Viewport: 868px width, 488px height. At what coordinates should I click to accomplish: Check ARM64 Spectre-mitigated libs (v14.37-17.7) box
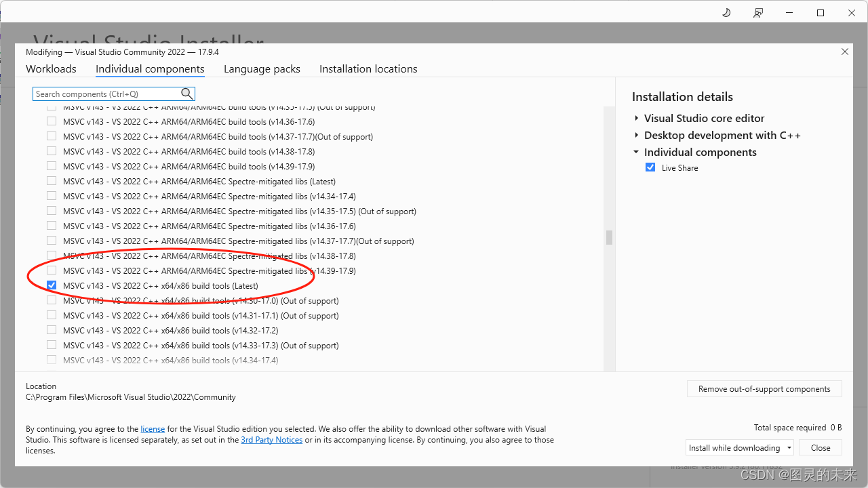(x=52, y=241)
